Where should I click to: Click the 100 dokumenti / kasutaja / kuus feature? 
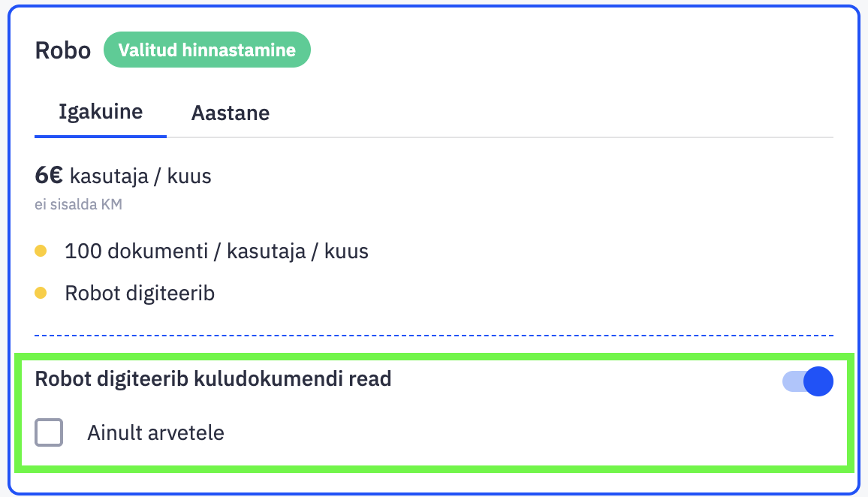(x=216, y=251)
